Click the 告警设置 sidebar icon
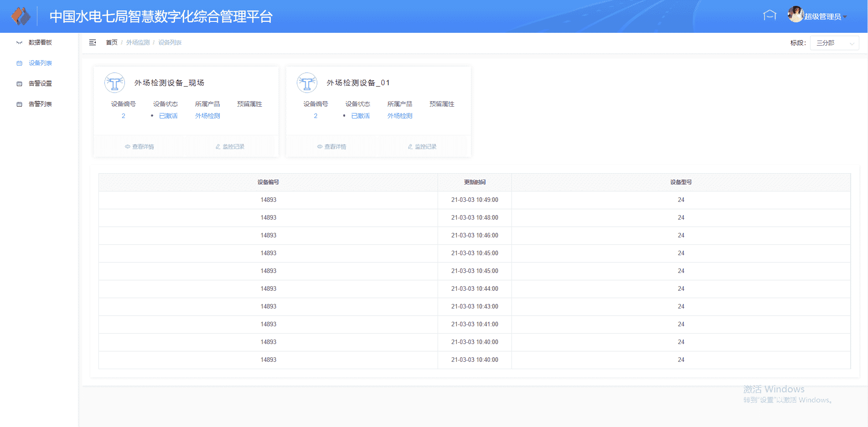868x427 pixels. click(x=19, y=84)
